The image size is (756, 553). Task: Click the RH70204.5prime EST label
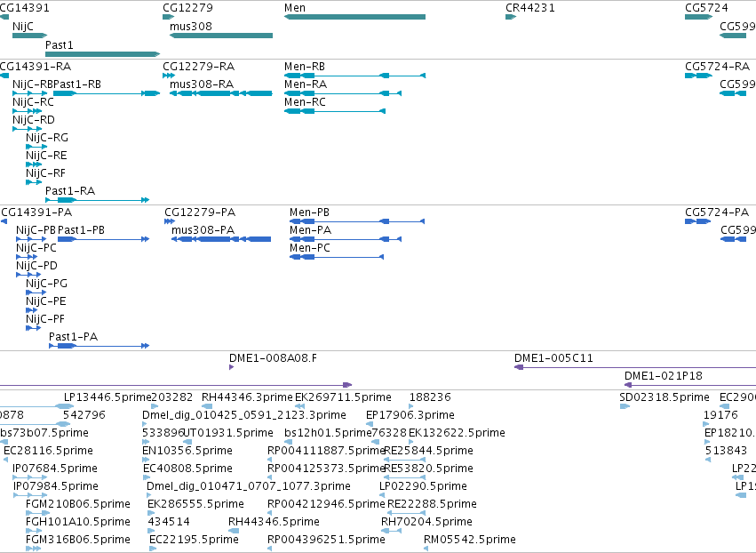426,522
